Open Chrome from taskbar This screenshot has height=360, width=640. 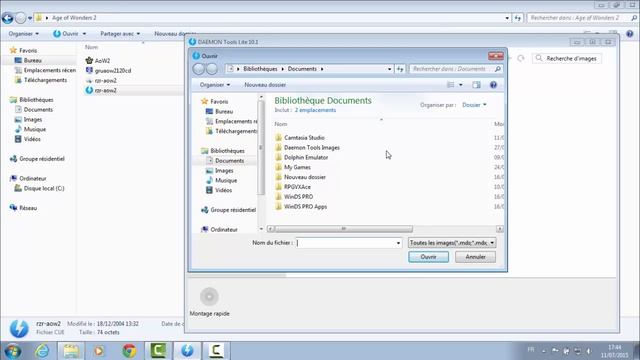click(129, 351)
